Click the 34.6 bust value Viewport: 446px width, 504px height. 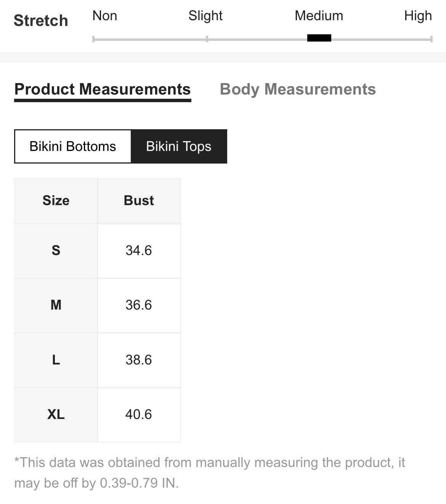click(139, 250)
